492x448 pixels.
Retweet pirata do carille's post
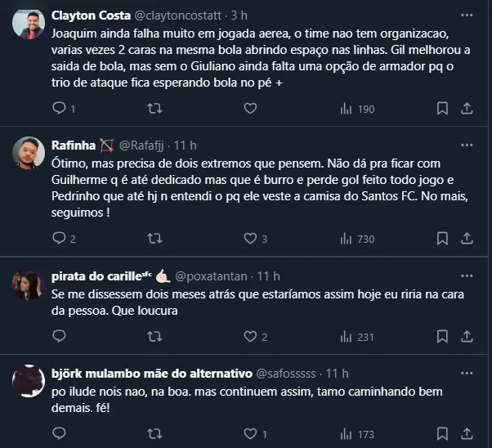coord(154,336)
